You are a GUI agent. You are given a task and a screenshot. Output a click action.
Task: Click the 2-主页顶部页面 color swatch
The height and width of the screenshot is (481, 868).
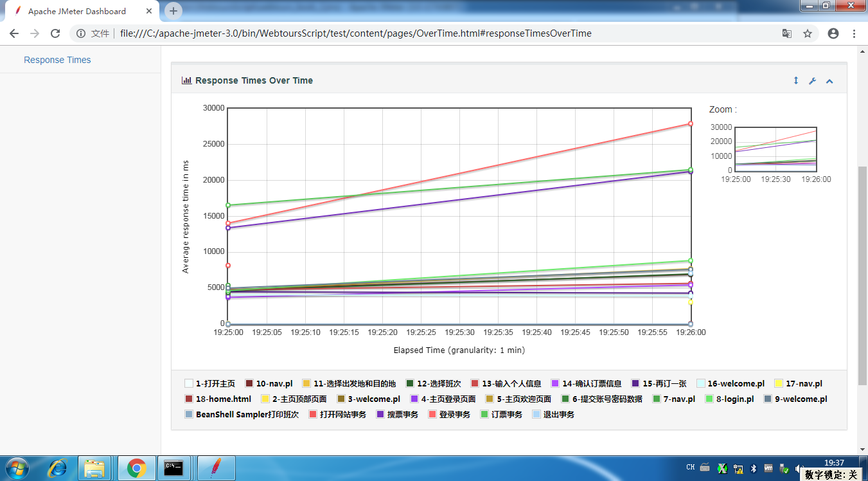point(265,399)
